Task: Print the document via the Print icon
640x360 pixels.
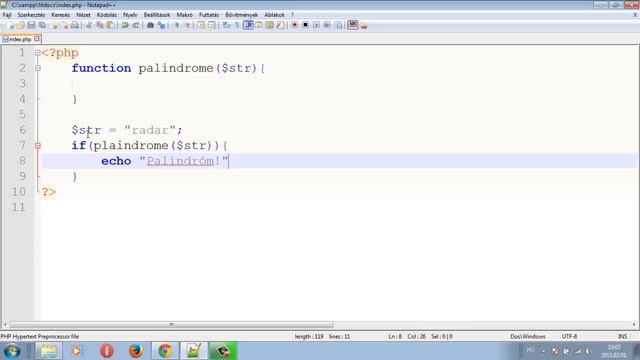Action: click(x=75, y=25)
